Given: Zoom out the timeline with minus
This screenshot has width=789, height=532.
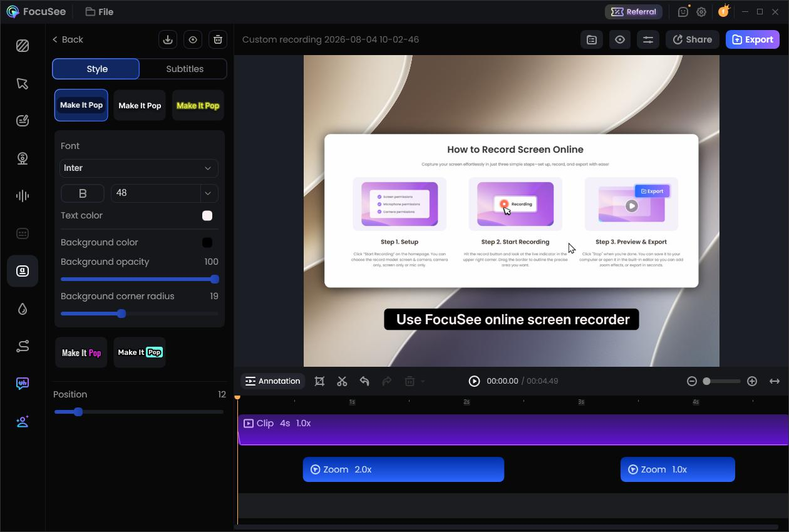Looking at the screenshot, I should click(x=692, y=381).
